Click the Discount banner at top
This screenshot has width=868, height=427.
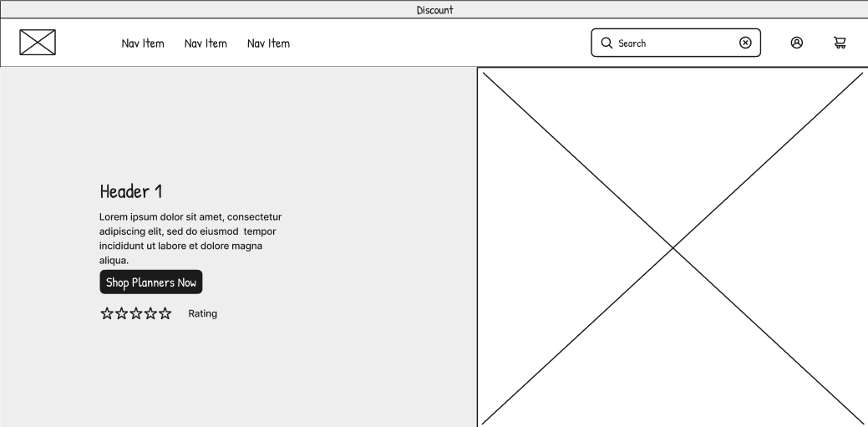[x=434, y=9]
